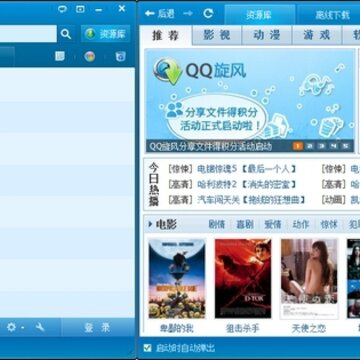Select the 影视 category tab

point(217,35)
